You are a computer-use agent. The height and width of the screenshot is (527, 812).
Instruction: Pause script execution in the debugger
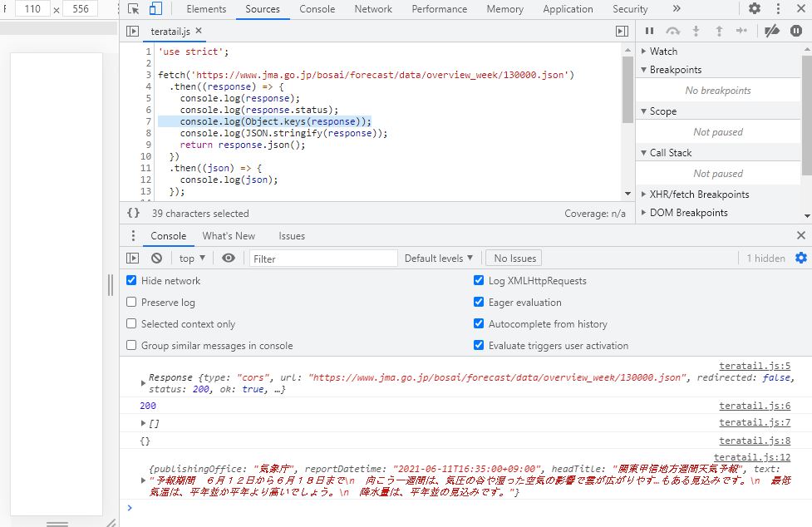649,31
